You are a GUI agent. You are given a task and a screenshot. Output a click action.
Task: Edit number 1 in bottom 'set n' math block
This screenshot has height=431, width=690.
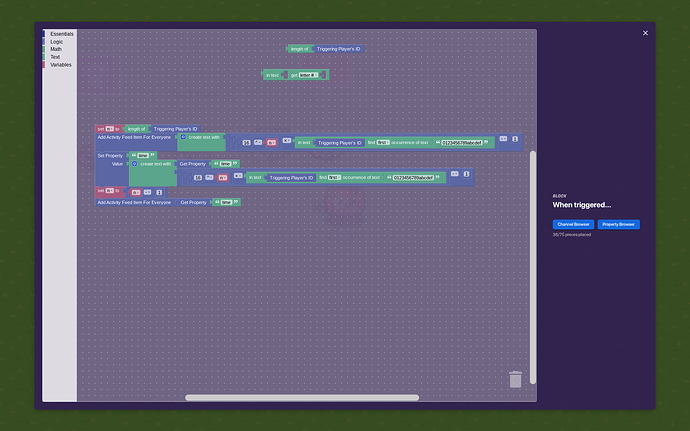(x=159, y=192)
